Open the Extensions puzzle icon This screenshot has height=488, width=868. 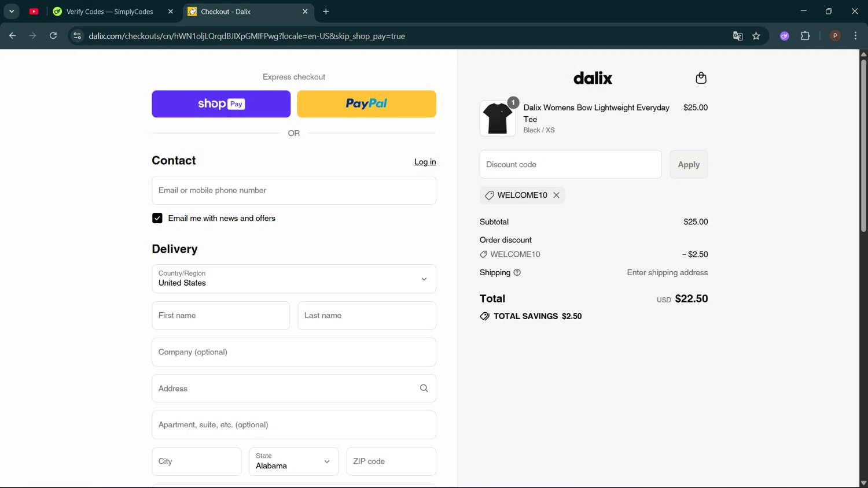coord(805,36)
